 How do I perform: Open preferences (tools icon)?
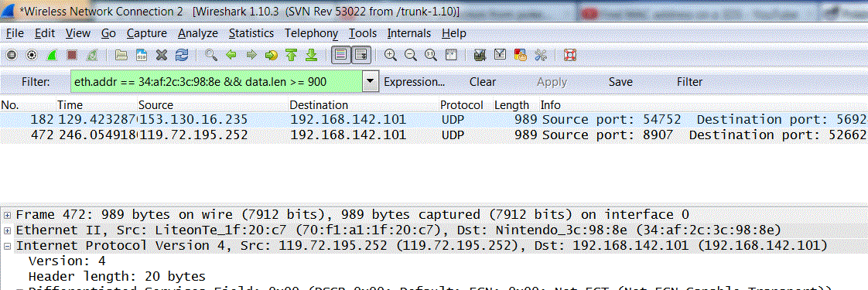pos(540,55)
